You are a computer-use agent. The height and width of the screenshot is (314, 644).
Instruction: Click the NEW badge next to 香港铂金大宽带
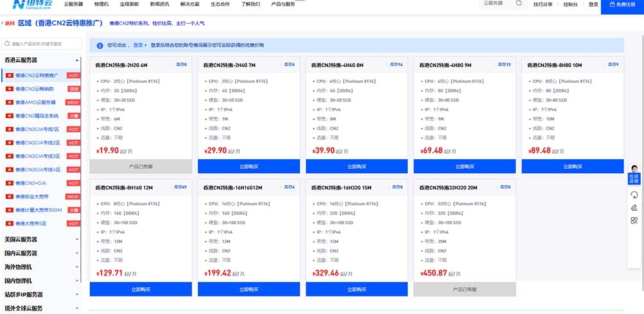pos(73,196)
